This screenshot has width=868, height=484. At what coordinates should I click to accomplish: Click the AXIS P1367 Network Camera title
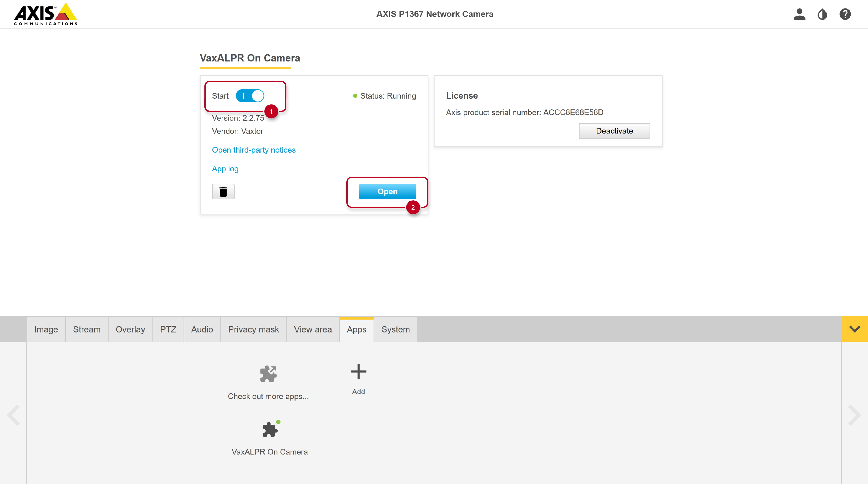(435, 14)
